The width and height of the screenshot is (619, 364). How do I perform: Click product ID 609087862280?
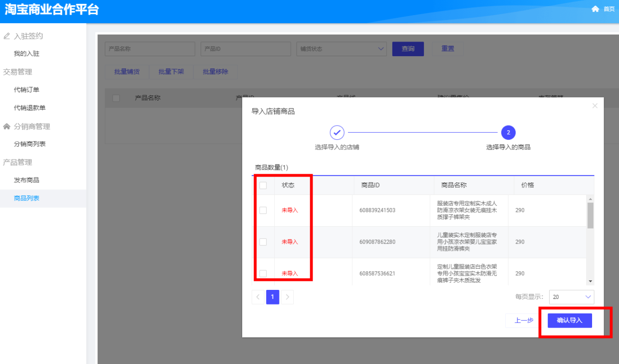click(377, 242)
